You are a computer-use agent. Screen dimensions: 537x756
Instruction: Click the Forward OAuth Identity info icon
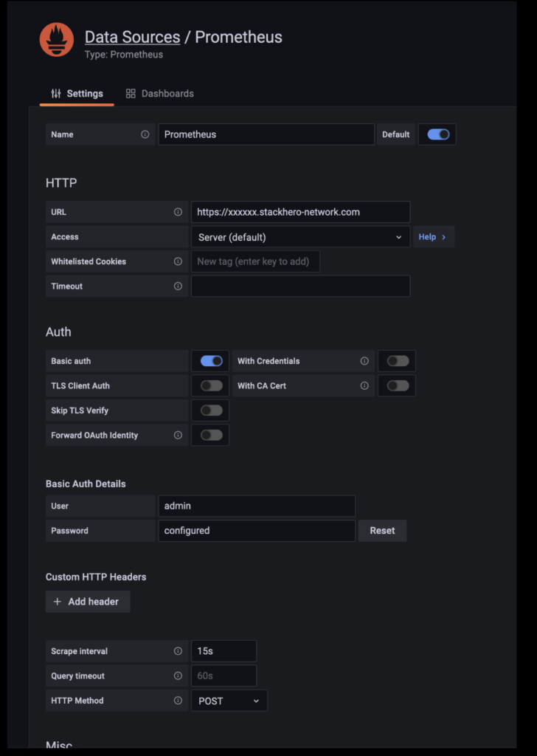[178, 436]
